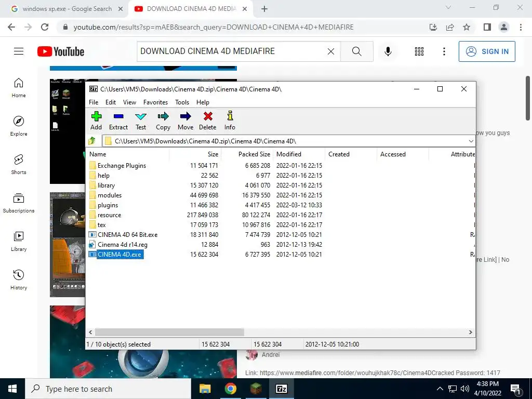Select Cinema 4d r14.reg file
Screen dimensions: 532x399
[x=122, y=244]
